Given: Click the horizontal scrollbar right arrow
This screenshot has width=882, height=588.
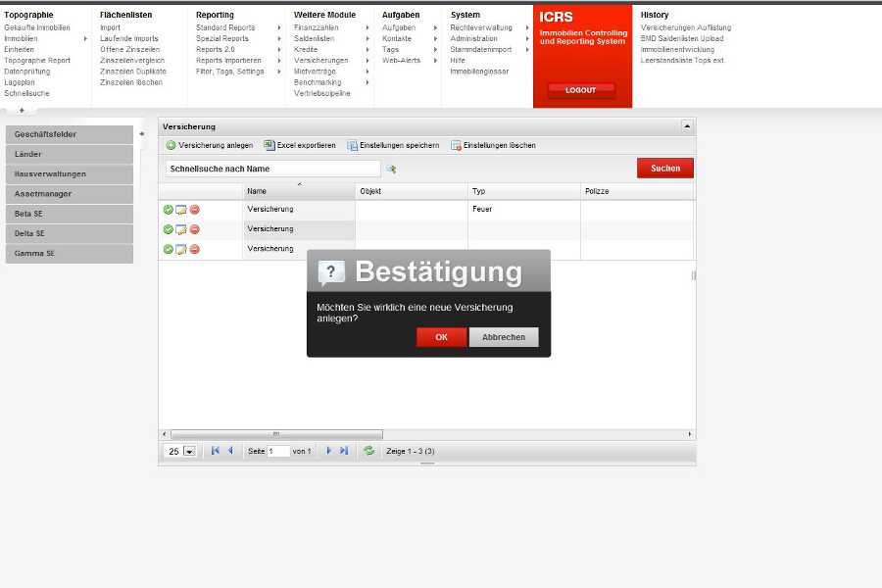Looking at the screenshot, I should pos(690,434).
